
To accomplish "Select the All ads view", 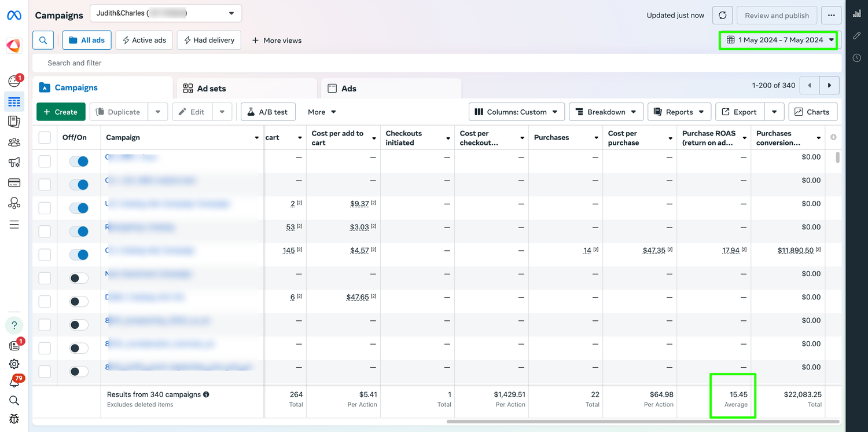I will (87, 41).
